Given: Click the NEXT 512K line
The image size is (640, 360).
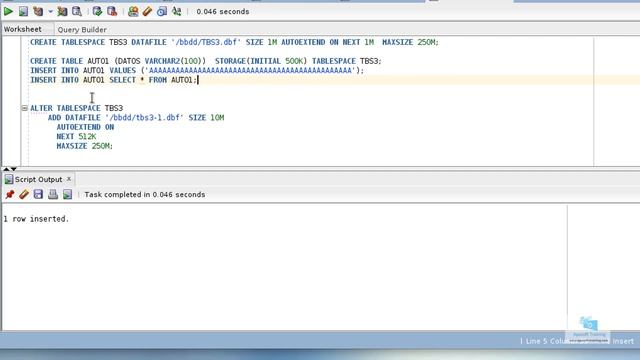Looking at the screenshot, I should pos(76,136).
